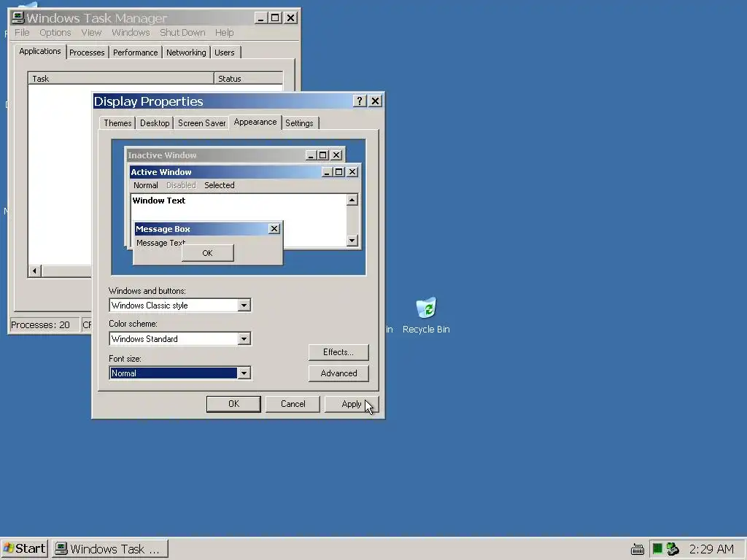
Task: Click the Task Manager title bar icon
Action: pos(18,17)
